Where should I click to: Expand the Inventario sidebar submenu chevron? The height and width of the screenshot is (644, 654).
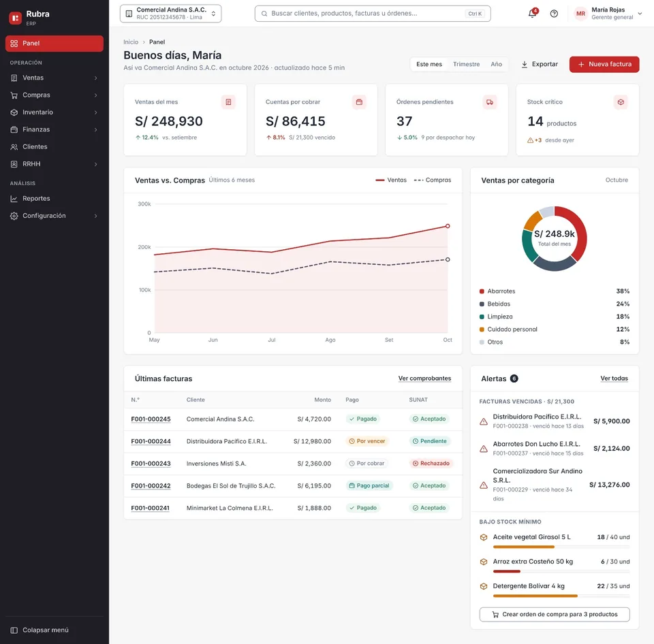tap(95, 112)
